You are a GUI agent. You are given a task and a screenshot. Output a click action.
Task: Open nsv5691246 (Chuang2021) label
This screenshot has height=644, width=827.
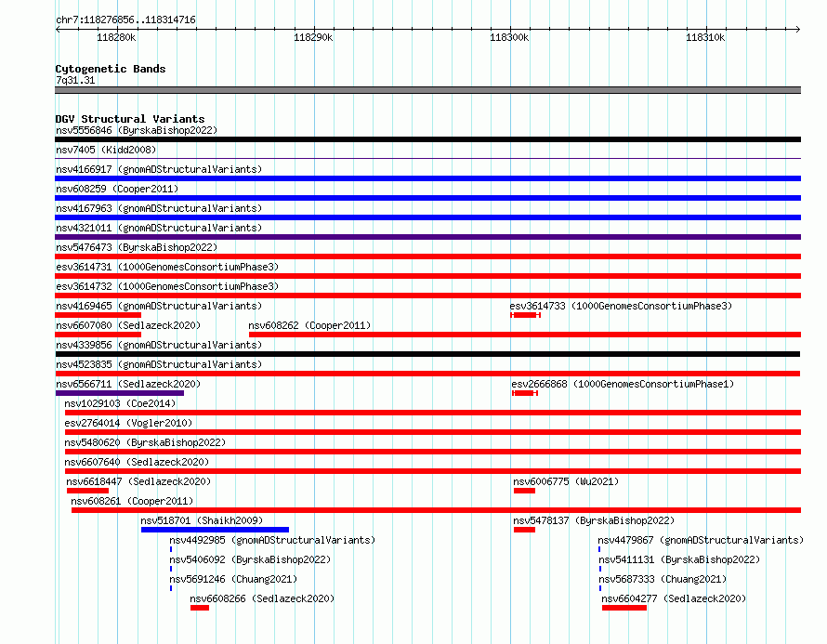pos(233,579)
